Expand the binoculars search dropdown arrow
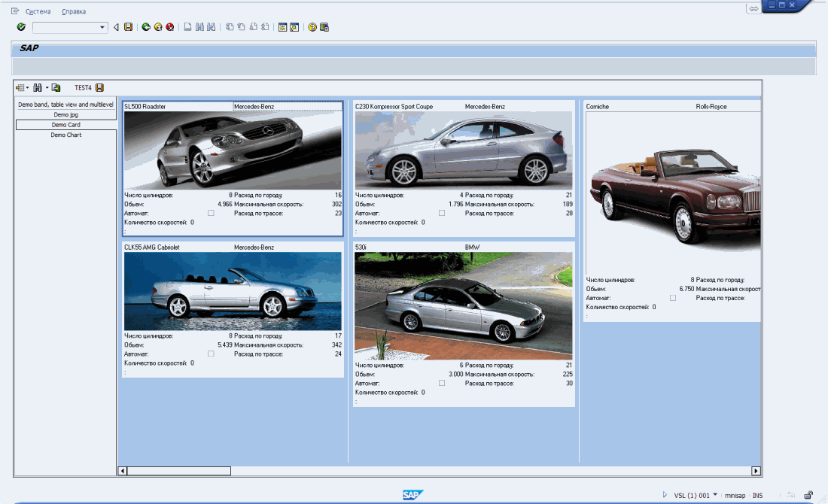The height and width of the screenshot is (504, 828). [47, 87]
